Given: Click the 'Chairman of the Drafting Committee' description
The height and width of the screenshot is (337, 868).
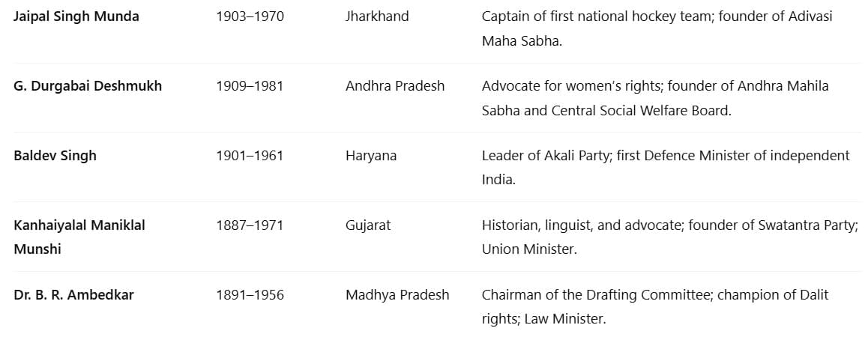Looking at the screenshot, I should (655, 307).
